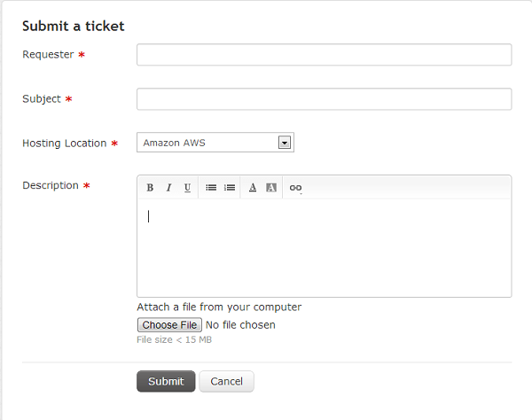Image resolution: width=532 pixels, height=420 pixels.
Task: Apply italic formatting in the editor
Action: point(168,188)
